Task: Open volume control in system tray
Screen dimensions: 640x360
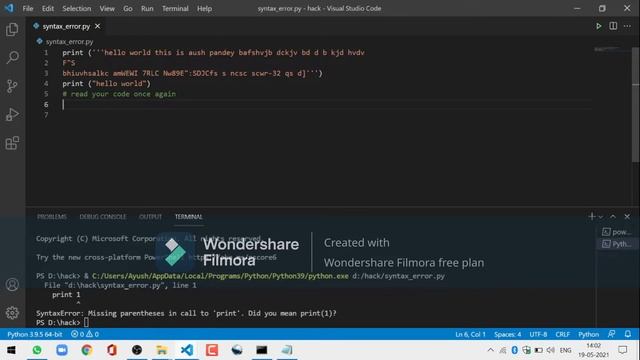Action: tap(551, 350)
